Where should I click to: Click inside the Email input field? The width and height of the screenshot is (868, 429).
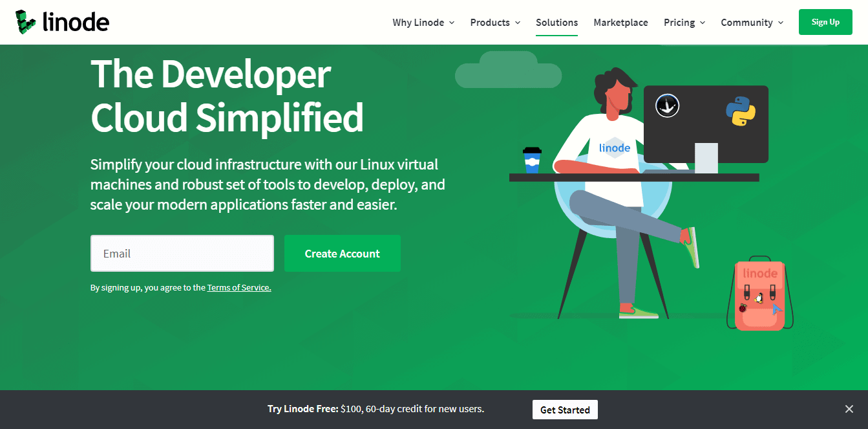(182, 253)
